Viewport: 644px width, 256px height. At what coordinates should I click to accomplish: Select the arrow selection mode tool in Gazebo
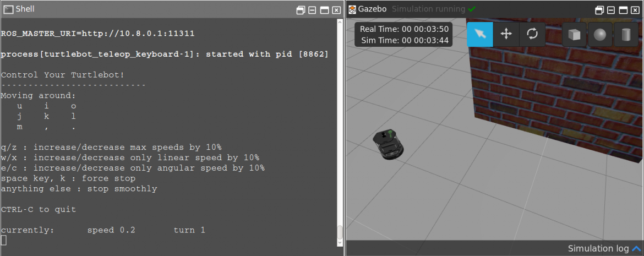tap(480, 35)
